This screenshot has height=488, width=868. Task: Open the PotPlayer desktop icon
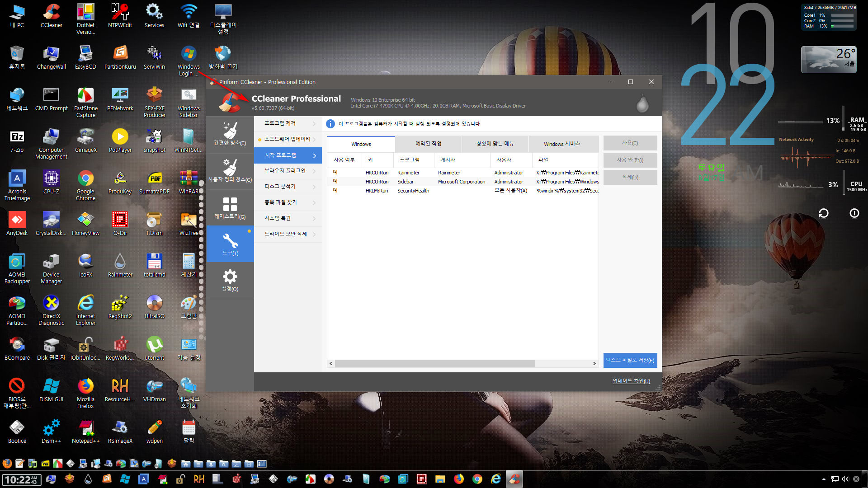(x=120, y=141)
